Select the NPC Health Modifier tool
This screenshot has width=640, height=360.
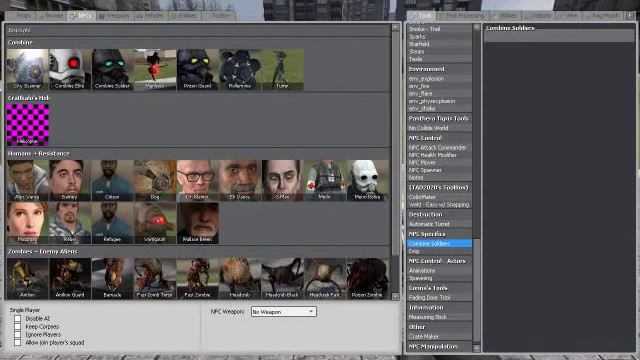tap(439, 155)
